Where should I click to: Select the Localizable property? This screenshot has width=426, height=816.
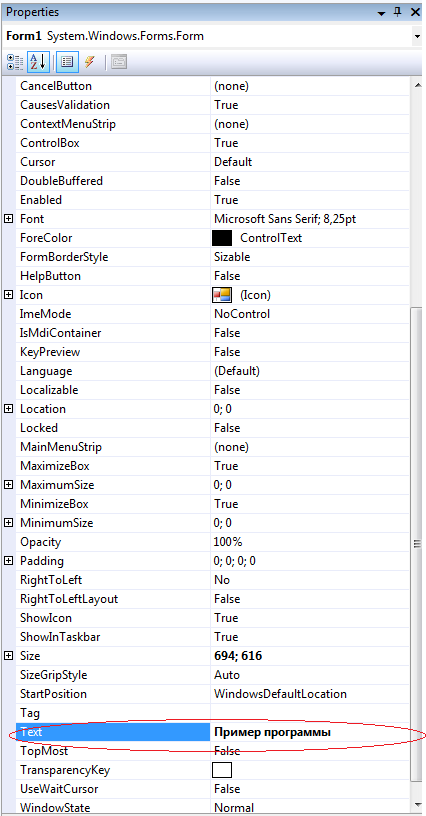click(49, 390)
